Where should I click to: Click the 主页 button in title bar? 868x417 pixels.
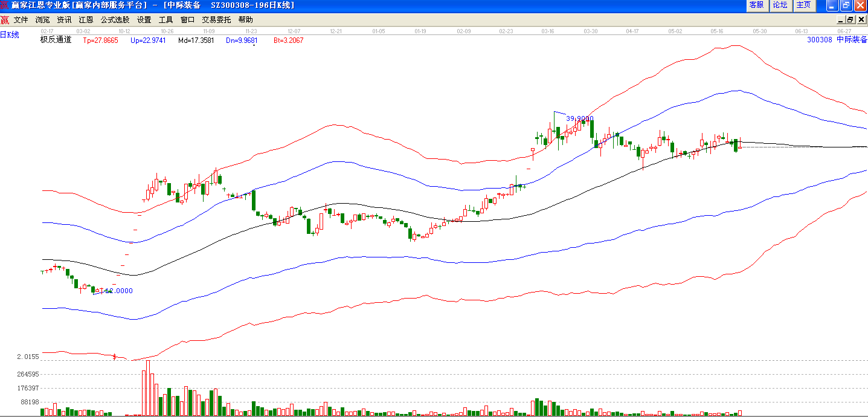[803, 5]
